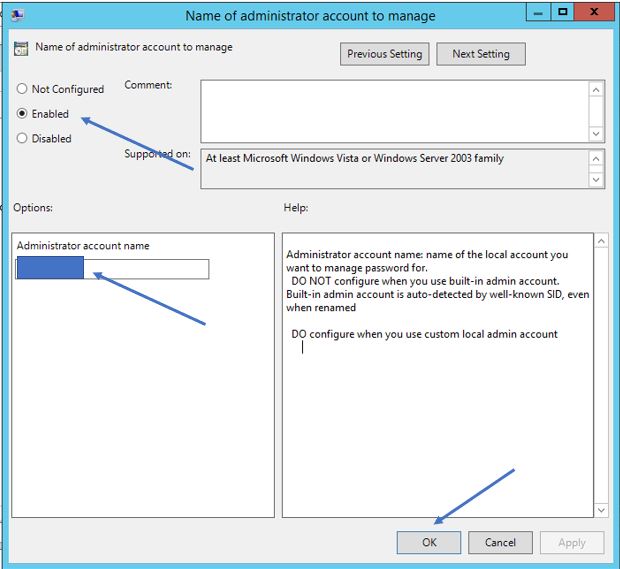
Task: Go to Next Setting
Action: [x=481, y=54]
